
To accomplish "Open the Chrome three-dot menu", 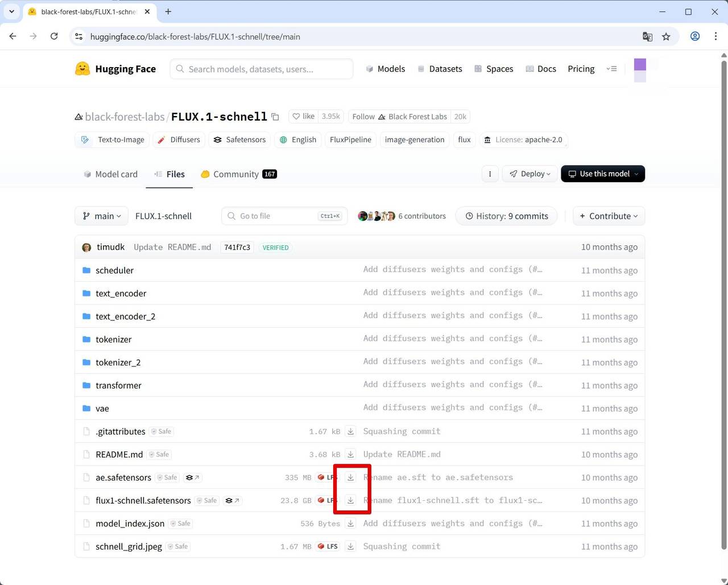I will (715, 36).
